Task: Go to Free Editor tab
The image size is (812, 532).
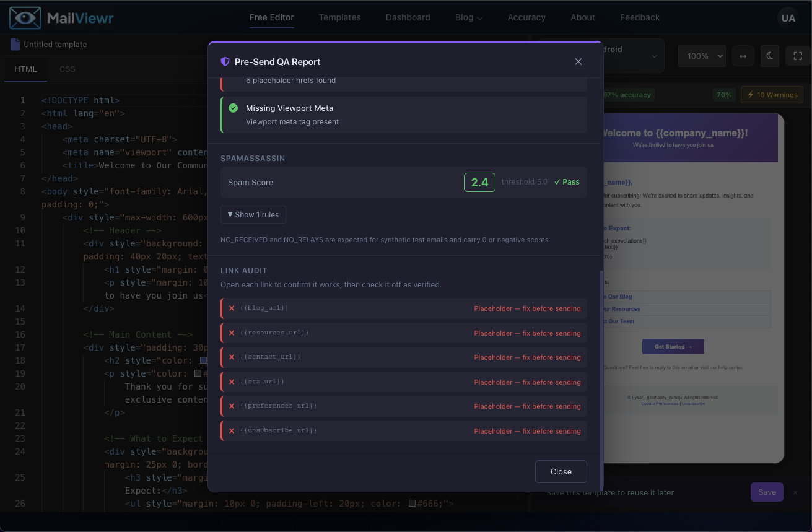Action: 271,17
